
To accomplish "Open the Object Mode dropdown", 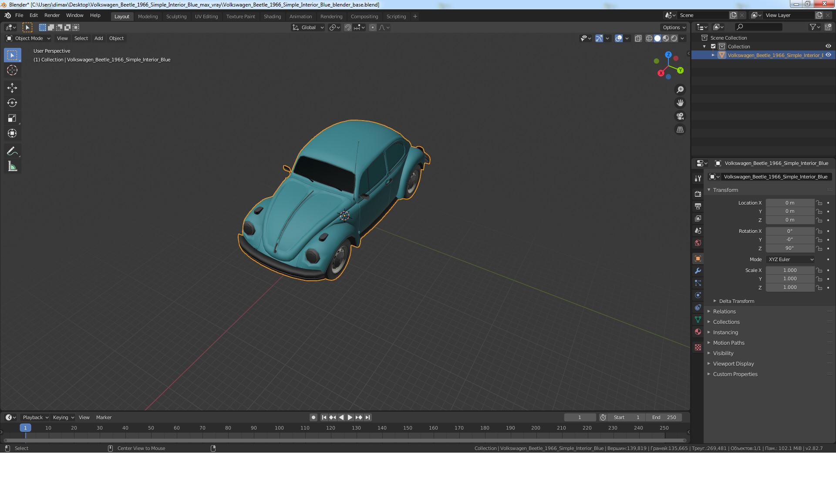I will [28, 38].
